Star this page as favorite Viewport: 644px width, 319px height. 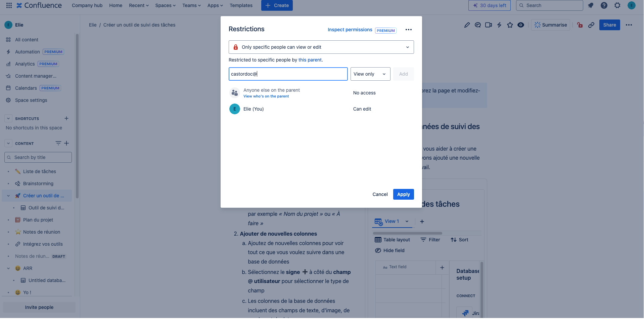tap(510, 25)
